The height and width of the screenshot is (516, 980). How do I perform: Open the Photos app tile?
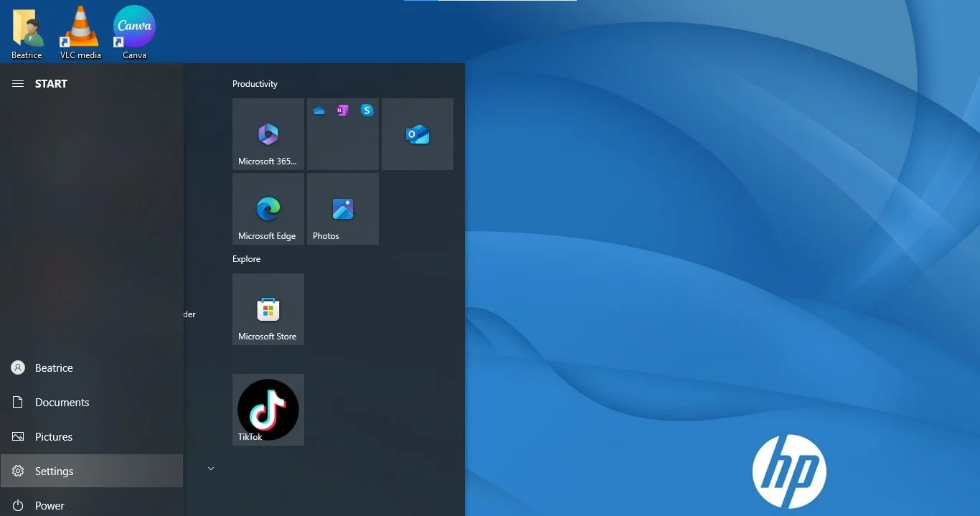343,209
